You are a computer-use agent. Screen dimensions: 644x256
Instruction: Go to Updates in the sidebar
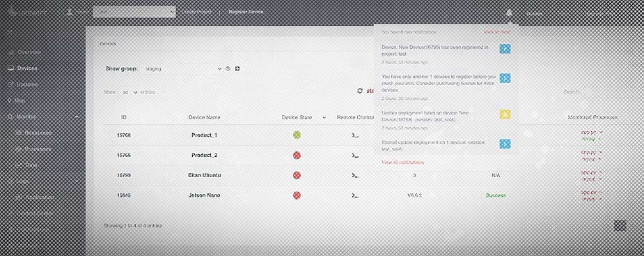point(27,84)
